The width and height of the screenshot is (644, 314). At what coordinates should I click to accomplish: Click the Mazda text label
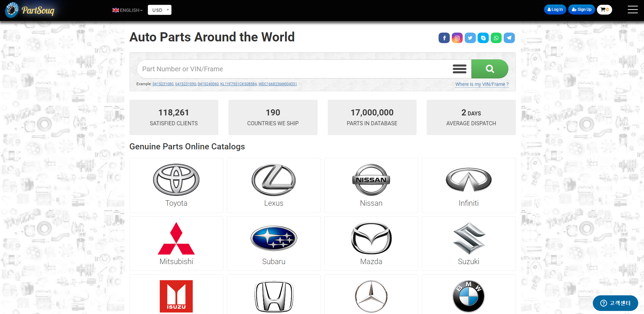click(x=371, y=261)
